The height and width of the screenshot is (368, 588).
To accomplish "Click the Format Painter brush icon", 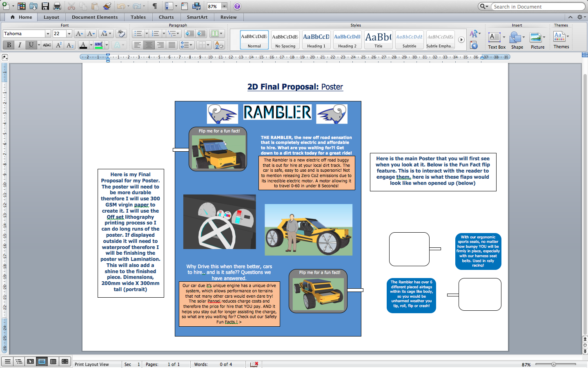I will pyautogui.click(x=107, y=6).
